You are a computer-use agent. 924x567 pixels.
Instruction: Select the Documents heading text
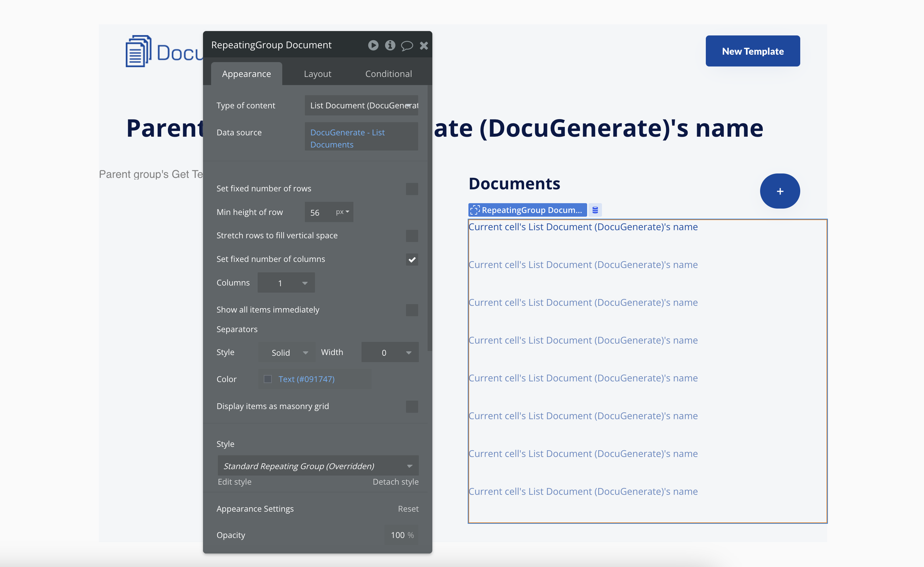point(514,184)
